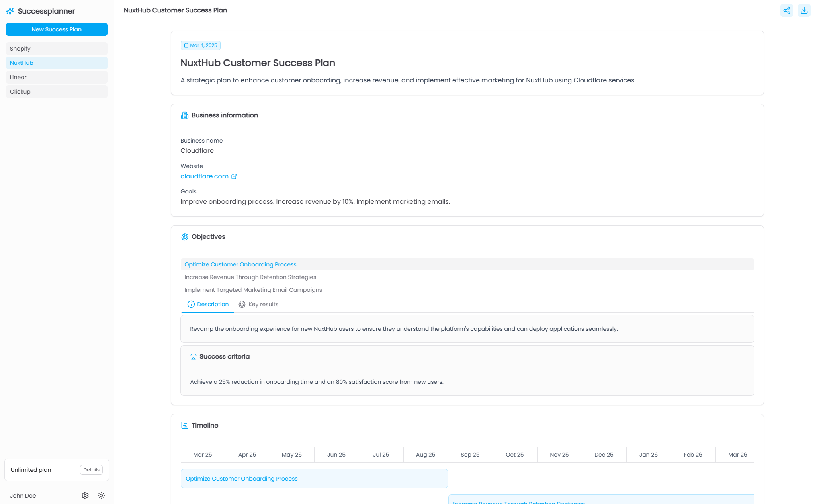The image size is (819, 504).
Task: Click the calendar icon beside Mar 4, 2025
Action: coord(186,45)
